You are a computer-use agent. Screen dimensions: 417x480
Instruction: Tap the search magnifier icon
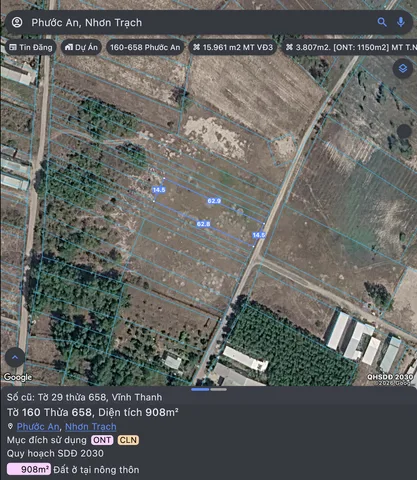click(382, 22)
